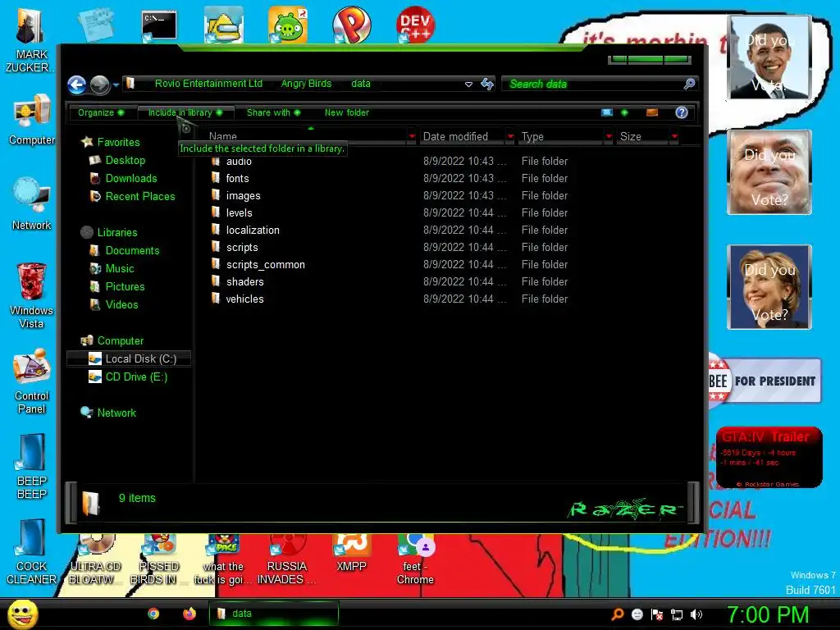Open the Computer desktop icon

point(32,120)
